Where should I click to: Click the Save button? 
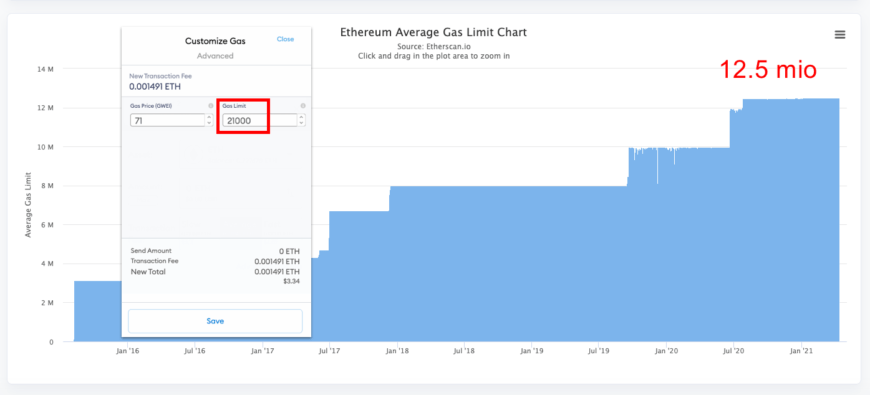[215, 321]
